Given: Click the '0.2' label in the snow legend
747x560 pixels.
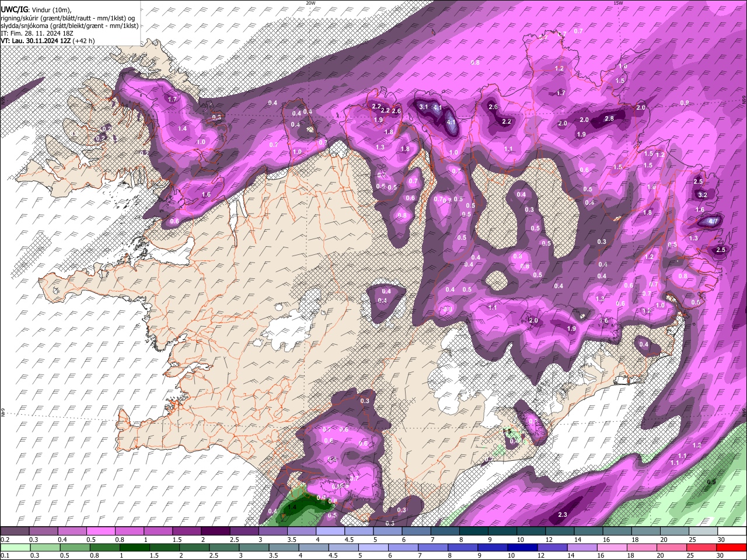Looking at the screenshot, I should pos(5,540).
